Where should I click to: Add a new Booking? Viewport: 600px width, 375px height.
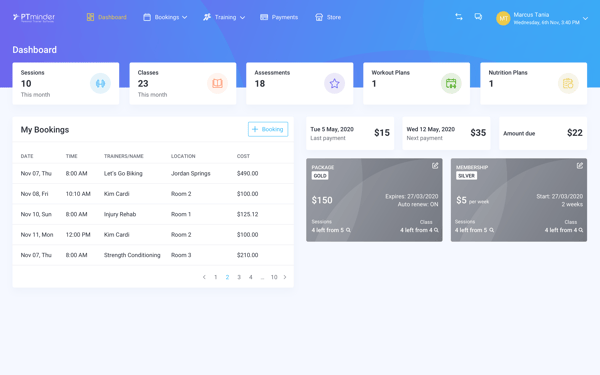(x=268, y=129)
